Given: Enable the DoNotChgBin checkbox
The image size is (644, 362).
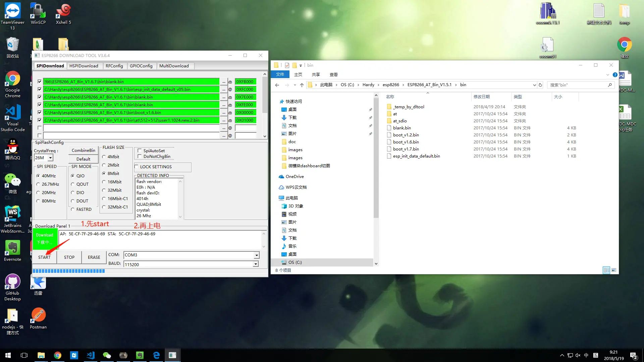Looking at the screenshot, I should (x=140, y=156).
